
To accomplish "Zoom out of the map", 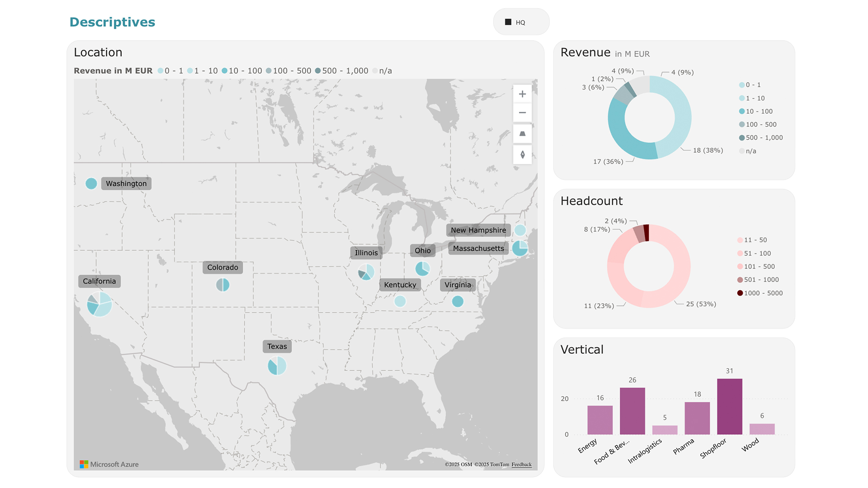I will 522,113.
